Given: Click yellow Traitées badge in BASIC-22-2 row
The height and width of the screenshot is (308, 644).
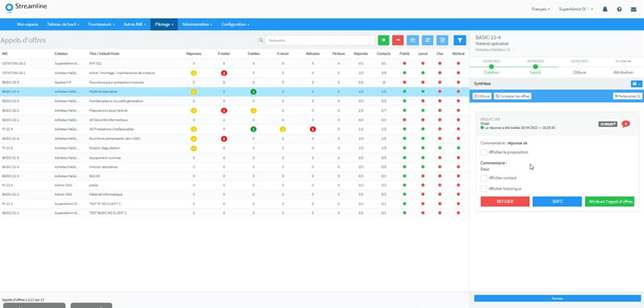Looking at the screenshot, I should [253, 110].
